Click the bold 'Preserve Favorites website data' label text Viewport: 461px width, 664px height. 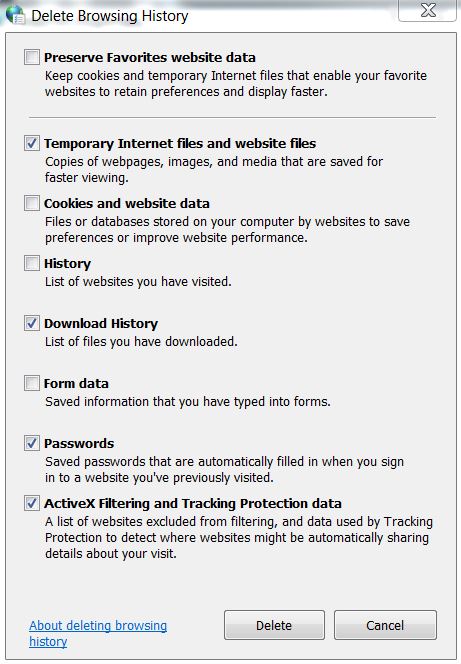coord(150,58)
